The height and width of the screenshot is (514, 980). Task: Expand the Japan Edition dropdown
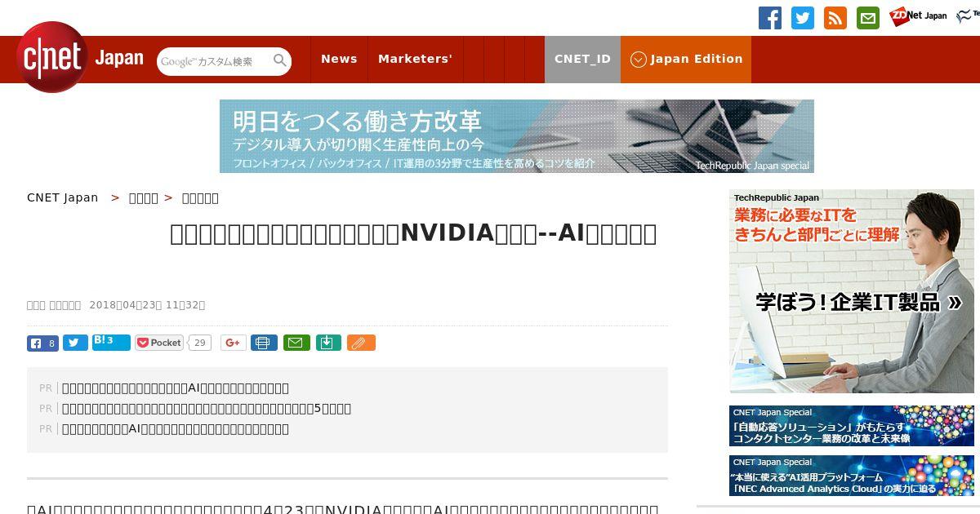pyautogui.click(x=686, y=59)
